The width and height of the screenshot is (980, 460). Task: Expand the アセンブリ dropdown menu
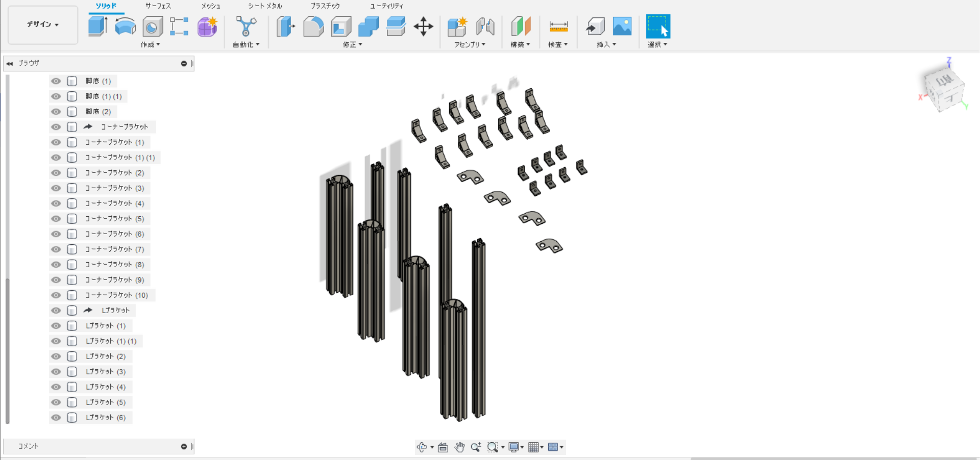coord(470,45)
